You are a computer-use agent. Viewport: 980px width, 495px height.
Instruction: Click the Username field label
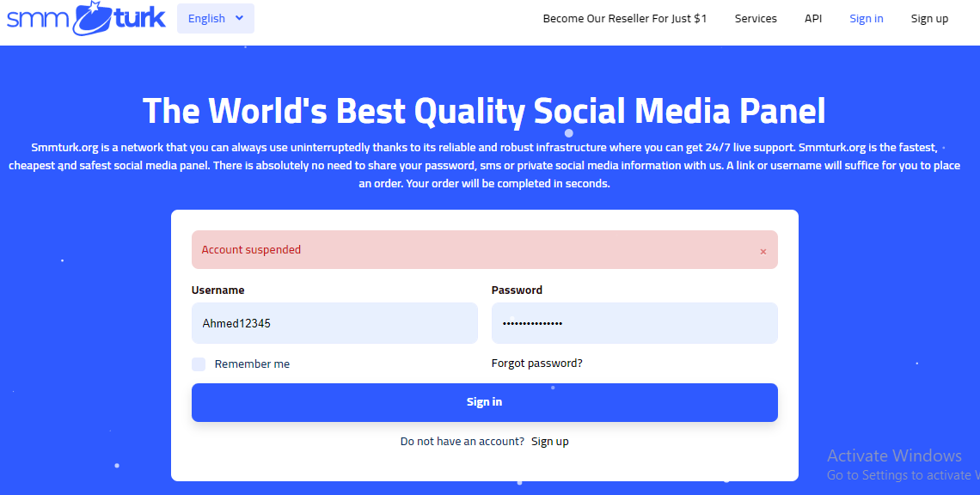218,290
